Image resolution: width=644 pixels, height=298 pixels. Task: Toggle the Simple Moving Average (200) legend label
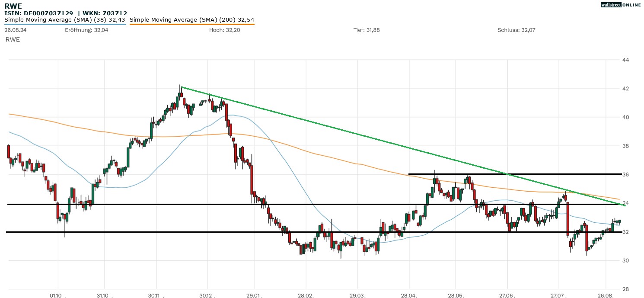(x=192, y=19)
